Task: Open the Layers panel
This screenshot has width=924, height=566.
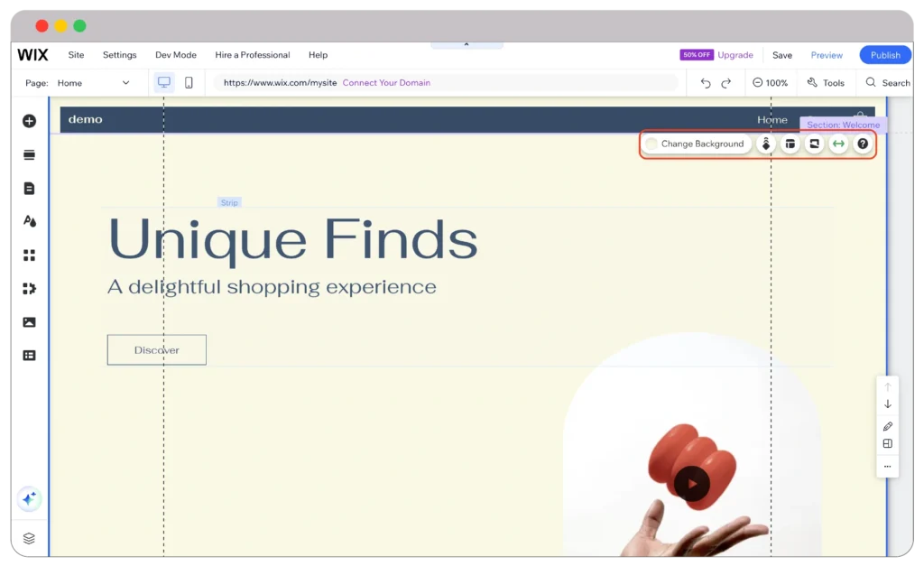Action: [29, 537]
